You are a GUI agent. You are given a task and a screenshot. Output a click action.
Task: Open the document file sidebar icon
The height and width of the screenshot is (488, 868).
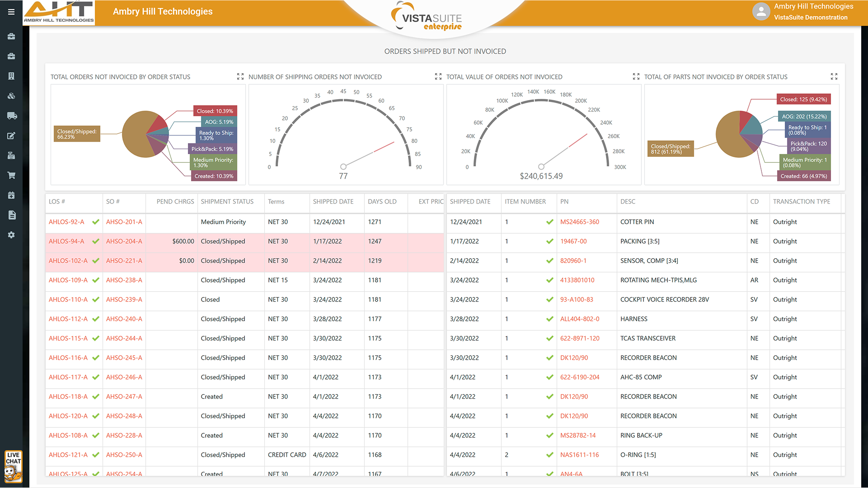click(x=12, y=215)
